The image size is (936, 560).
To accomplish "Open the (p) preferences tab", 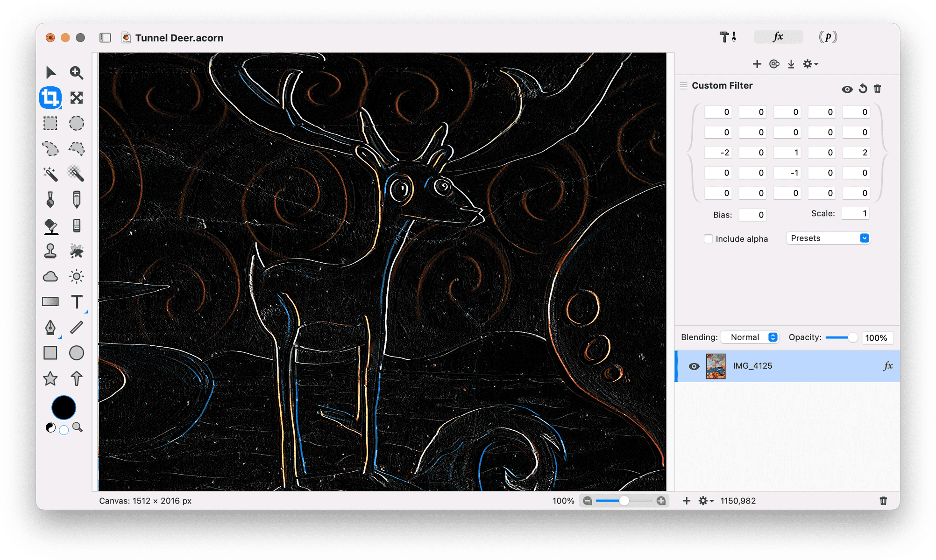I will point(828,37).
